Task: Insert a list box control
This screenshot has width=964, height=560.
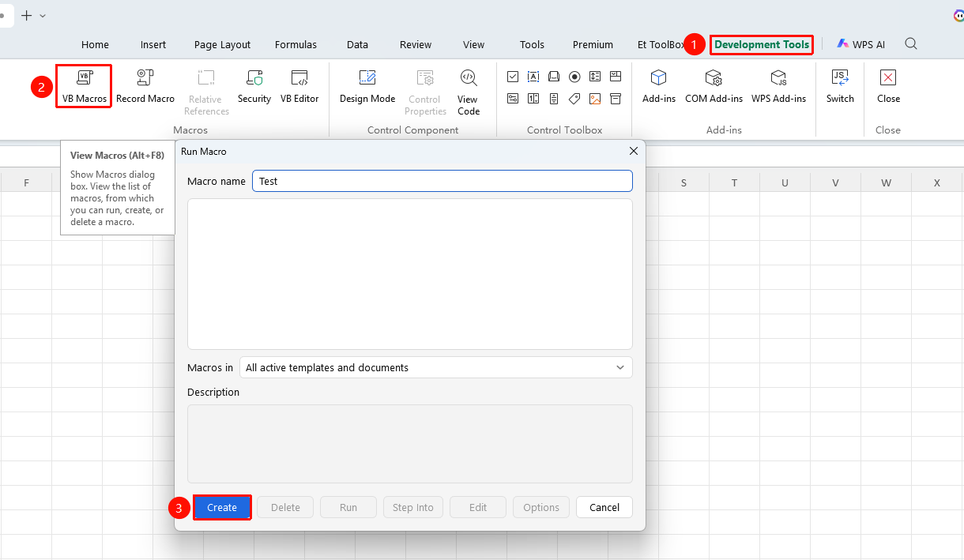Action: [595, 77]
